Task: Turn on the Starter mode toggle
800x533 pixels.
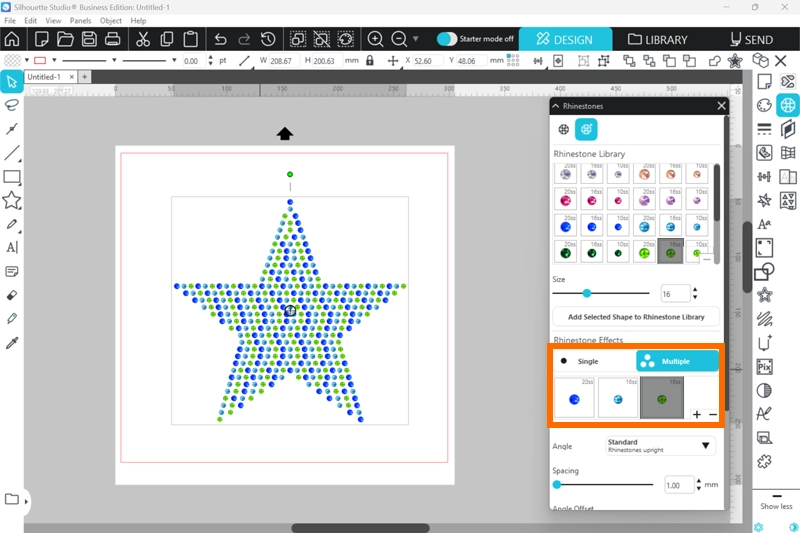Action: coord(447,39)
